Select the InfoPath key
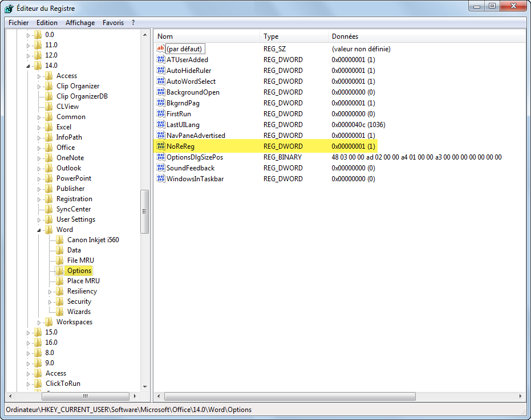The image size is (531, 420). pos(69,137)
